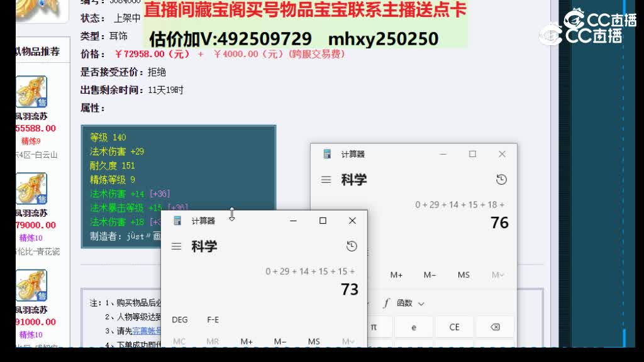Click the backspace key in back calculator
The image size is (644, 362).
click(495, 327)
